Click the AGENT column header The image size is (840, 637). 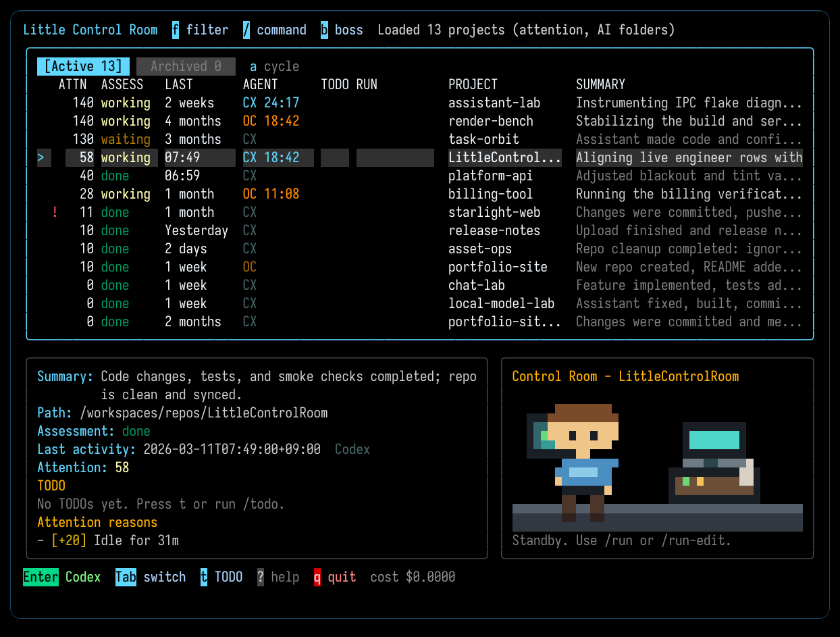[x=261, y=84]
